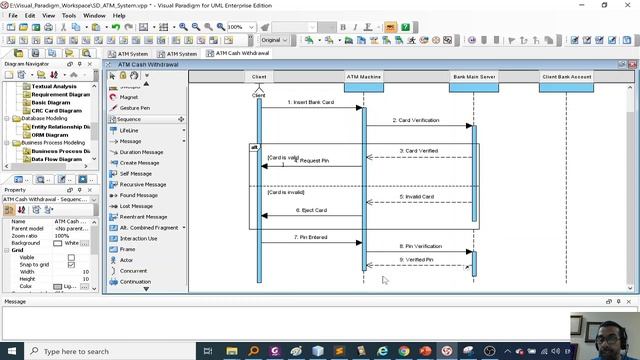Click the Background color ellipsis button
The width and height of the screenshot is (640, 360).
(x=84, y=243)
